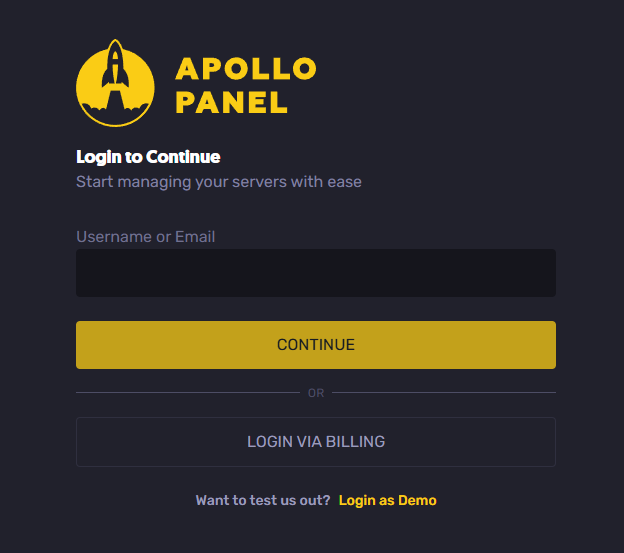Click the Want to test us out text
The image size is (624, 553).
click(263, 500)
